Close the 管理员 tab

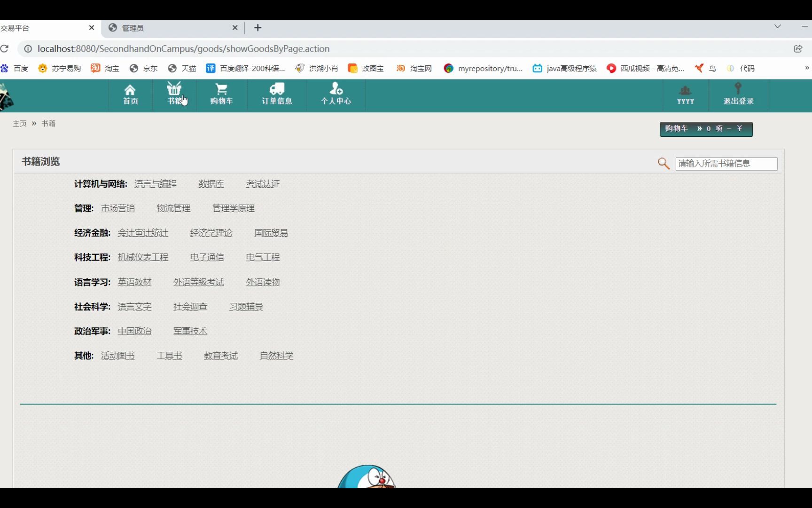(x=235, y=28)
